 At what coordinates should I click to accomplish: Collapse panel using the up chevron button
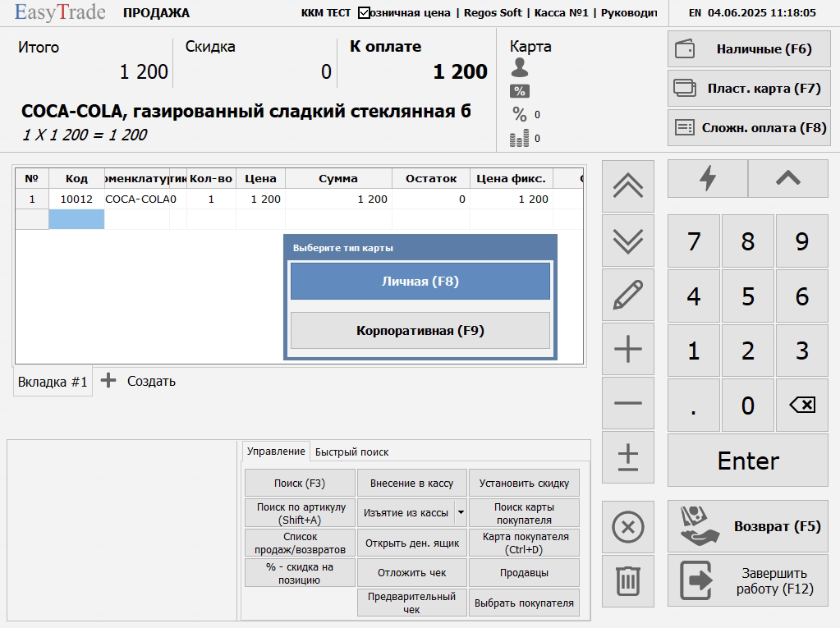pyautogui.click(x=788, y=179)
